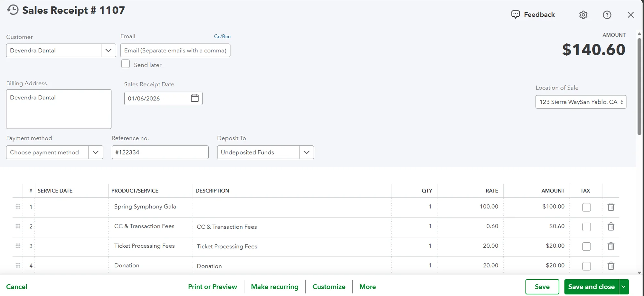Open Print or Preview
This screenshot has width=644, height=296.
213,286
